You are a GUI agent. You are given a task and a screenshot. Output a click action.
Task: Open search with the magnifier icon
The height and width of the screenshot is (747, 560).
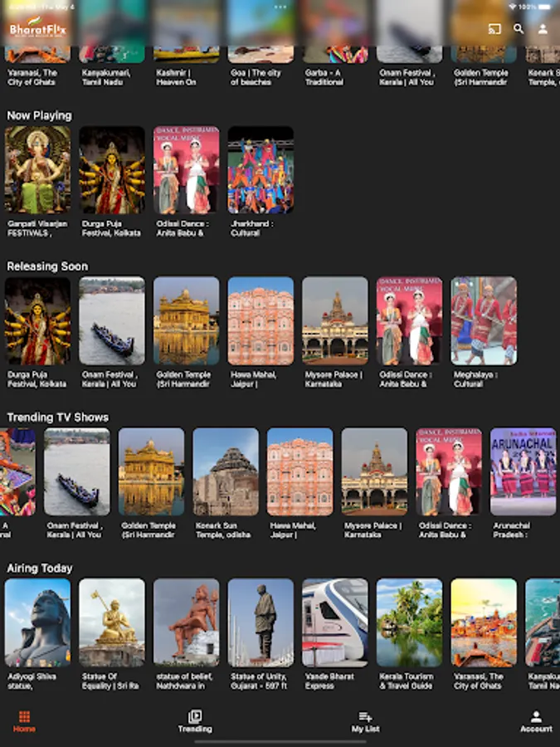519,29
